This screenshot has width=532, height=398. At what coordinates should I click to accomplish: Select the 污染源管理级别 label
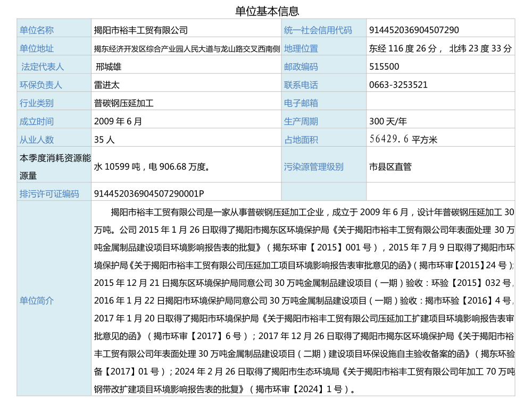click(x=314, y=167)
